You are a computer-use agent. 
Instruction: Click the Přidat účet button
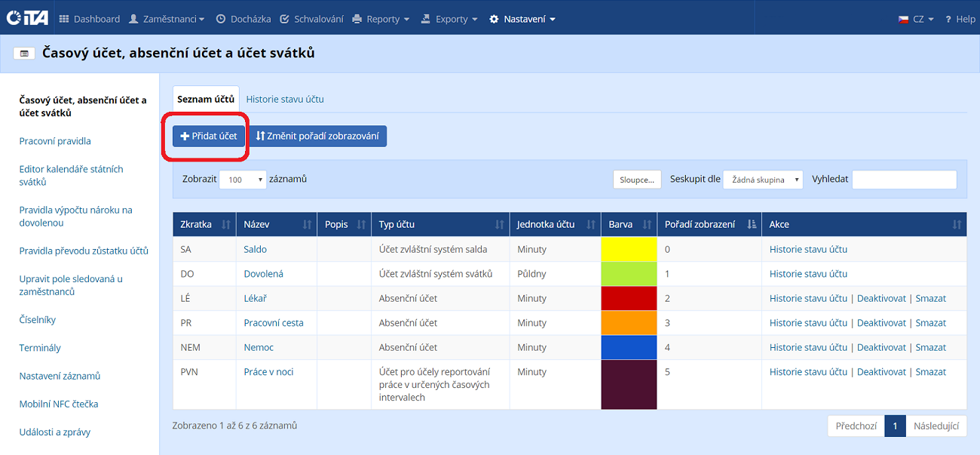coord(209,136)
